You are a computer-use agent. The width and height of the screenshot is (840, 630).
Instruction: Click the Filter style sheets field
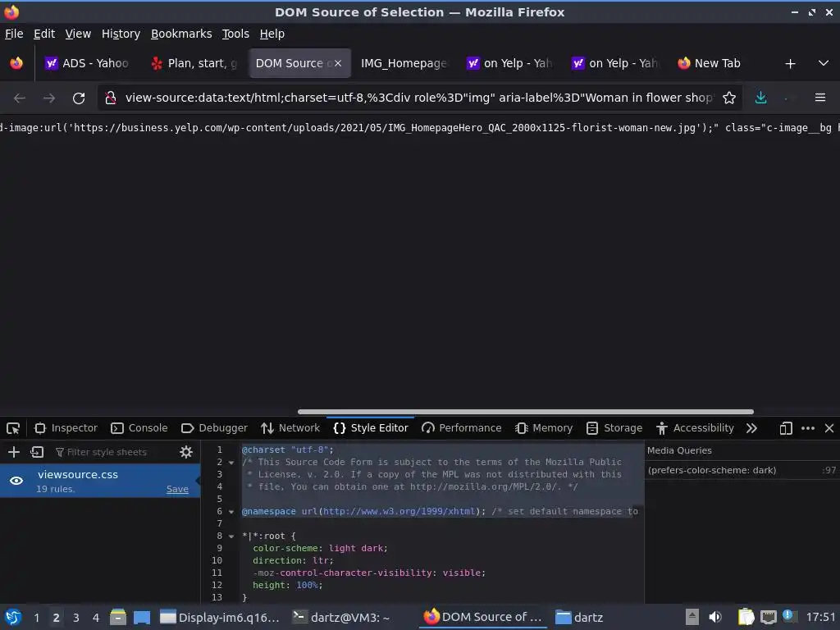click(x=112, y=452)
